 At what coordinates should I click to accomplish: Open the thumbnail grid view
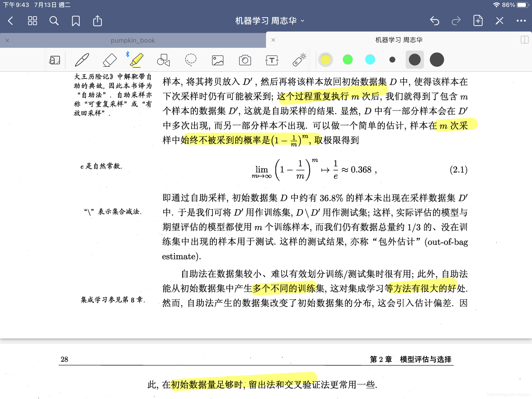tap(32, 21)
